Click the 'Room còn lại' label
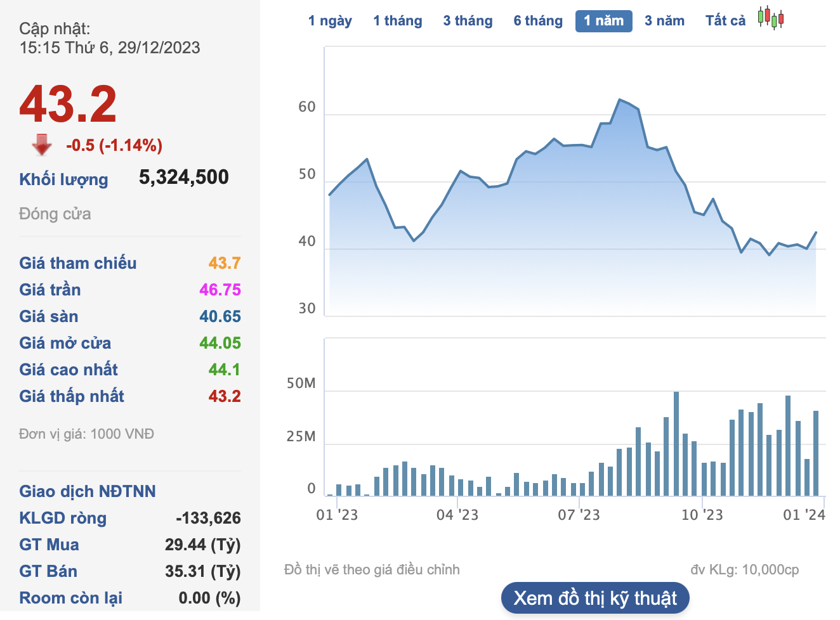Screen dimensions: 840x620 pyautogui.click(x=71, y=598)
